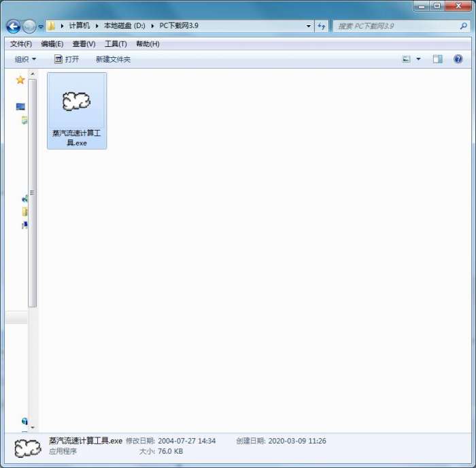Click the modified date 2004-07-27 14:34
The height and width of the screenshot is (468, 476).
click(x=187, y=441)
